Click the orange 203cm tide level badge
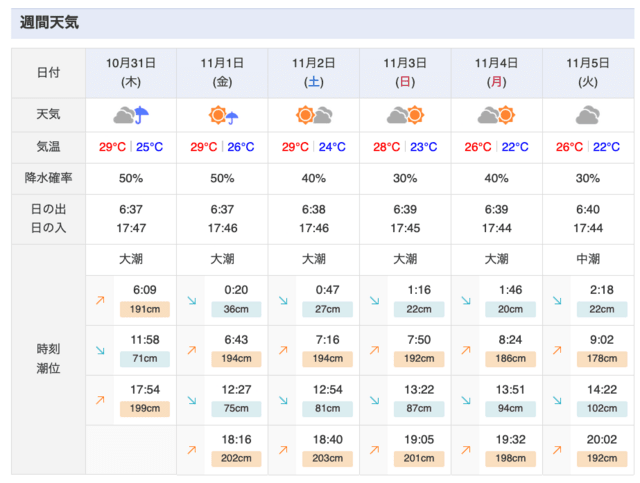 coord(327,459)
